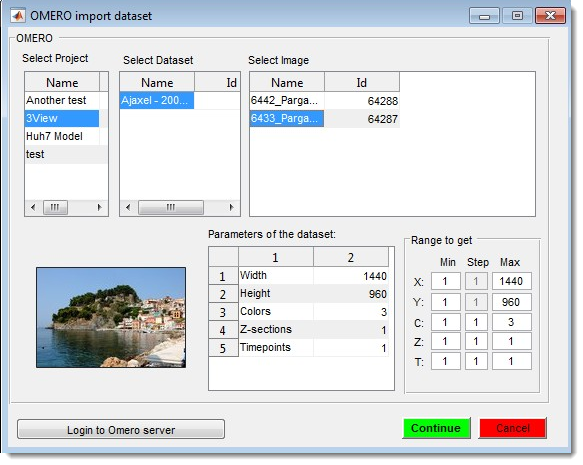Click the Id column header in Select Image
583x465 pixels.
pyautogui.click(x=362, y=83)
